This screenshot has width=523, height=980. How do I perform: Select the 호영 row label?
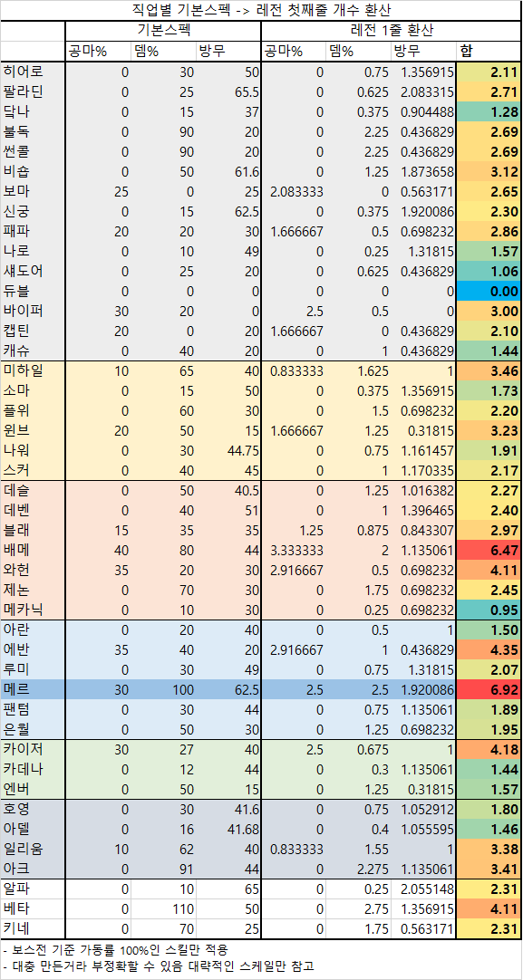click(x=34, y=809)
